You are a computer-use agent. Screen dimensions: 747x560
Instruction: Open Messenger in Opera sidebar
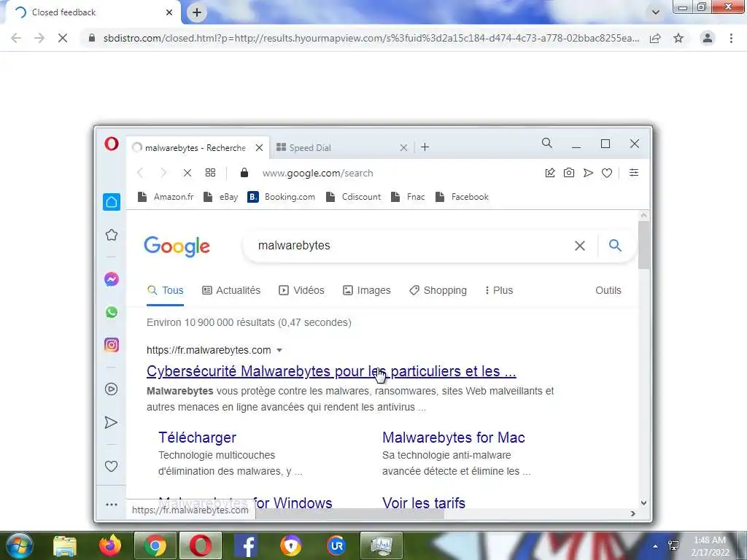tap(112, 279)
